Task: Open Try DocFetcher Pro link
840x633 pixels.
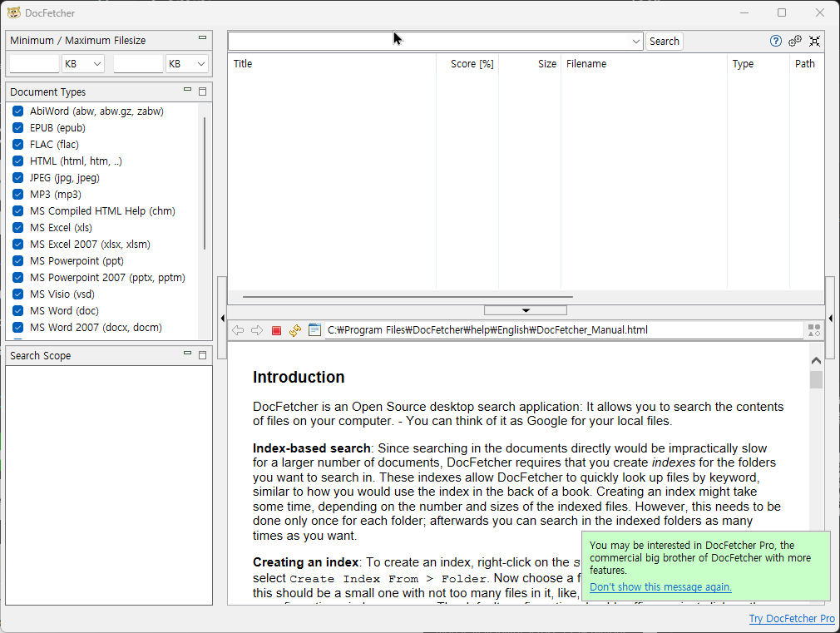Action: 792,619
